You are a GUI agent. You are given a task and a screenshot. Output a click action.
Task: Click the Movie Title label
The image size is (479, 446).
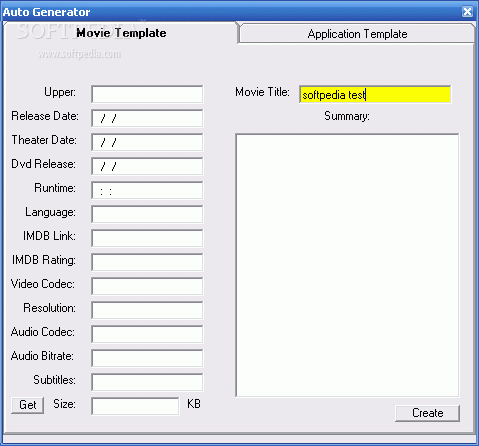coord(262,92)
